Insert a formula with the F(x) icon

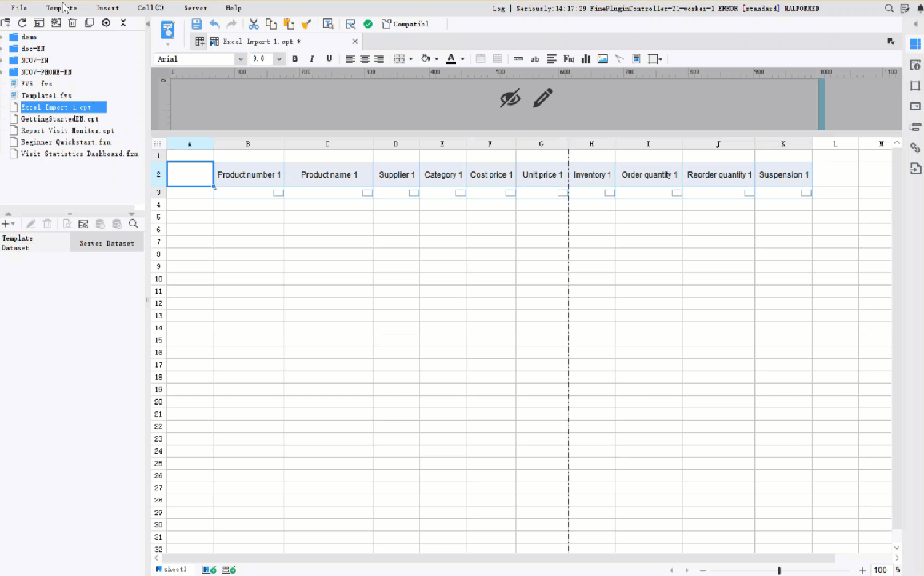click(x=568, y=58)
